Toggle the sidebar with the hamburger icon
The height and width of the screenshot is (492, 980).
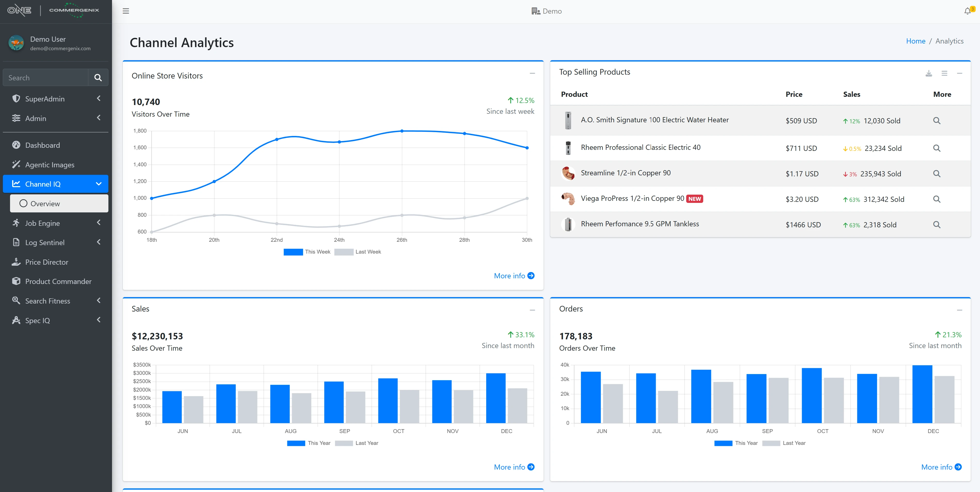(126, 11)
